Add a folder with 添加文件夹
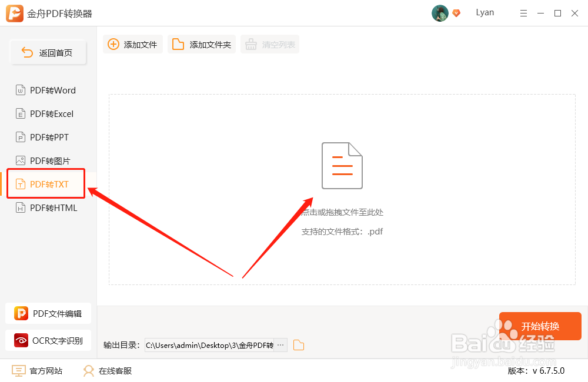The width and height of the screenshot is (588, 382). click(x=202, y=44)
